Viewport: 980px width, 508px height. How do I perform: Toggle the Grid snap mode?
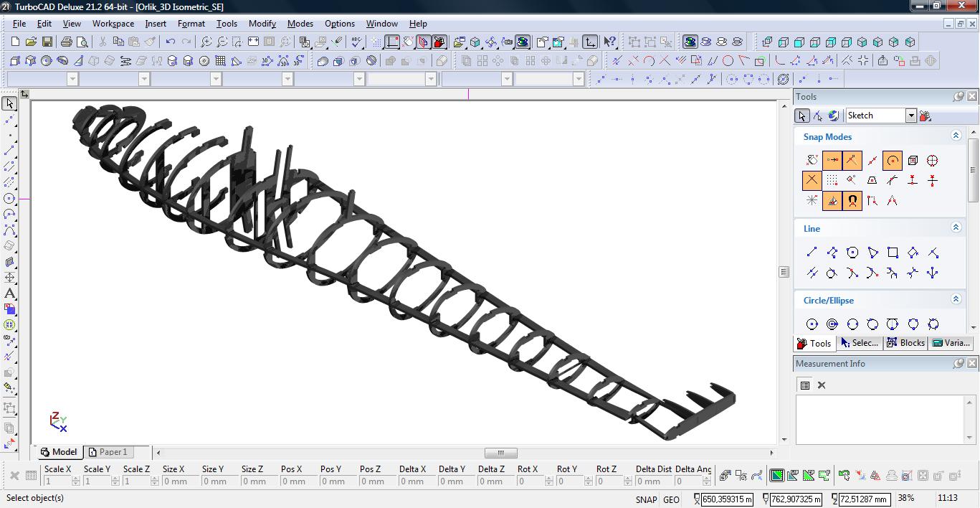(832, 181)
